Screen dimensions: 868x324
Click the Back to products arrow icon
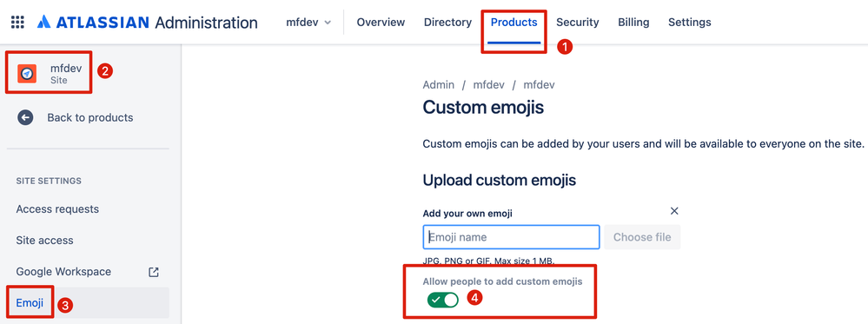point(25,117)
